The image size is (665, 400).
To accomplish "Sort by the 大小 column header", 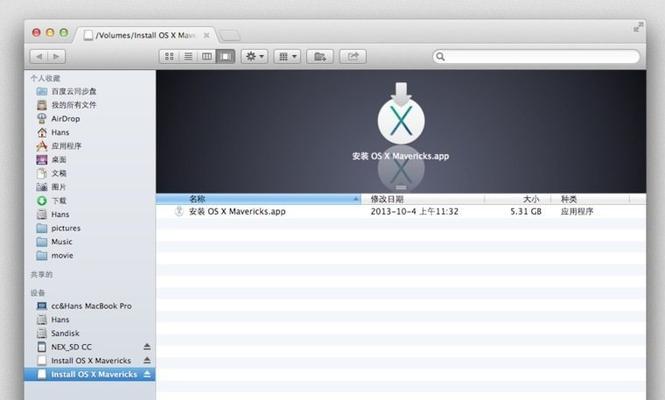I will (517, 199).
